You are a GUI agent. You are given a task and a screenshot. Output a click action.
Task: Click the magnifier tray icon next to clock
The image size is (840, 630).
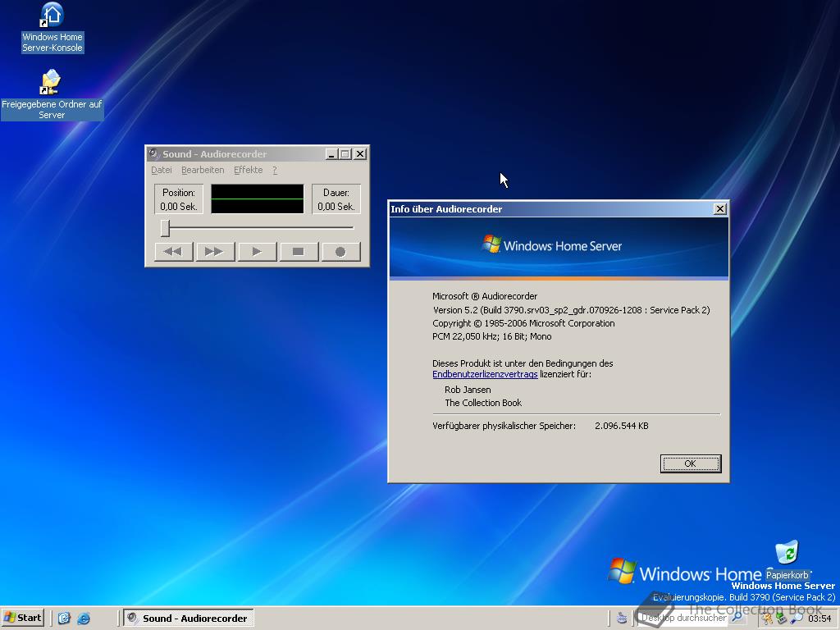coord(797,619)
